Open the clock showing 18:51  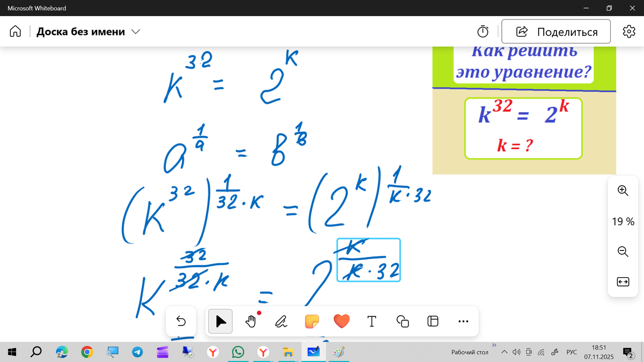pyautogui.click(x=599, y=352)
